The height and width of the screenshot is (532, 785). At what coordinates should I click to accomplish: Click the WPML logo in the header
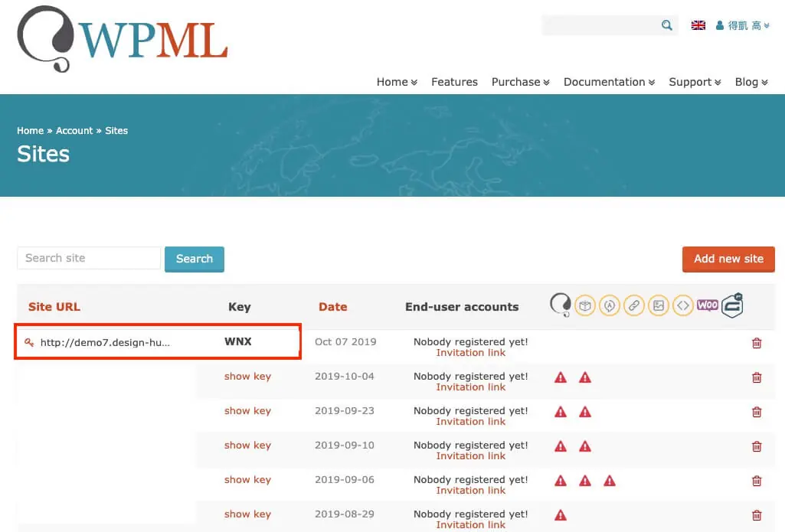click(x=123, y=39)
